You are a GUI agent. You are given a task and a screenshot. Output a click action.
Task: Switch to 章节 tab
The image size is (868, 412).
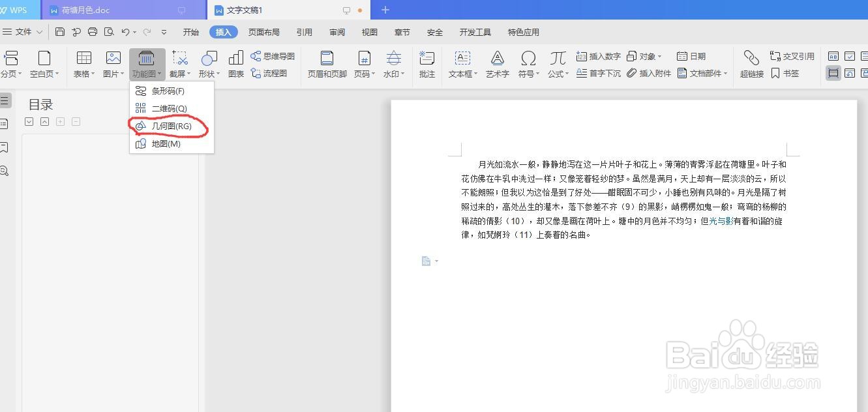coord(402,32)
